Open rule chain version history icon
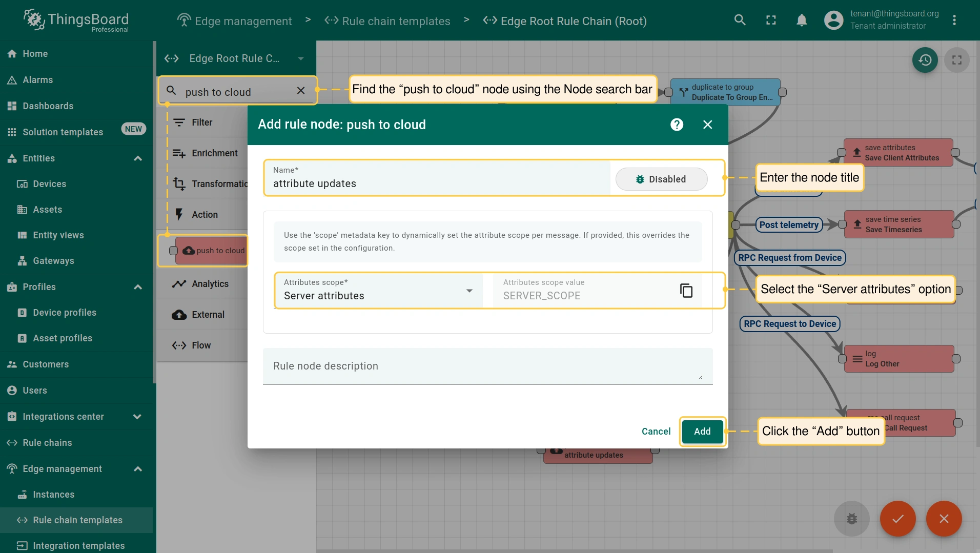The width and height of the screenshot is (980, 553). tap(925, 60)
